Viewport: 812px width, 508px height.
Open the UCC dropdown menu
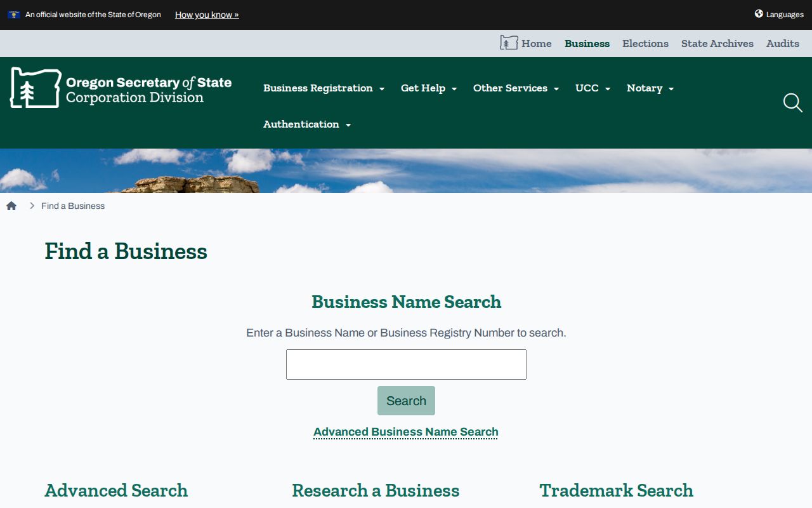(x=593, y=88)
